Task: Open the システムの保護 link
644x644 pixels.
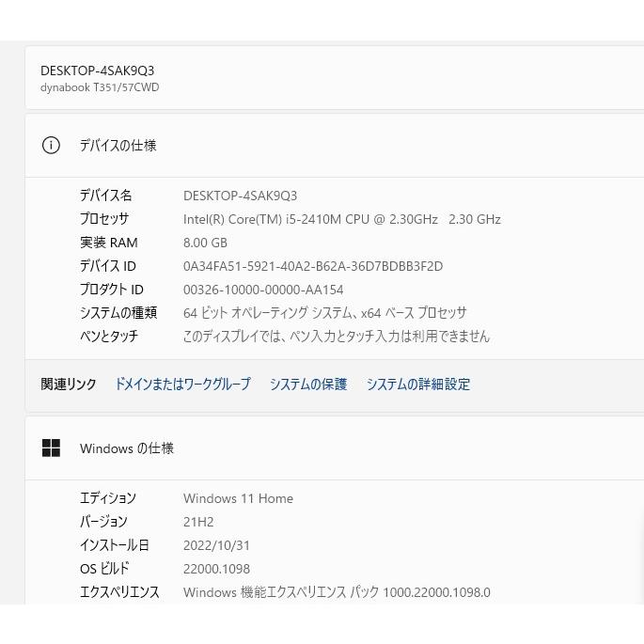Action: [308, 384]
